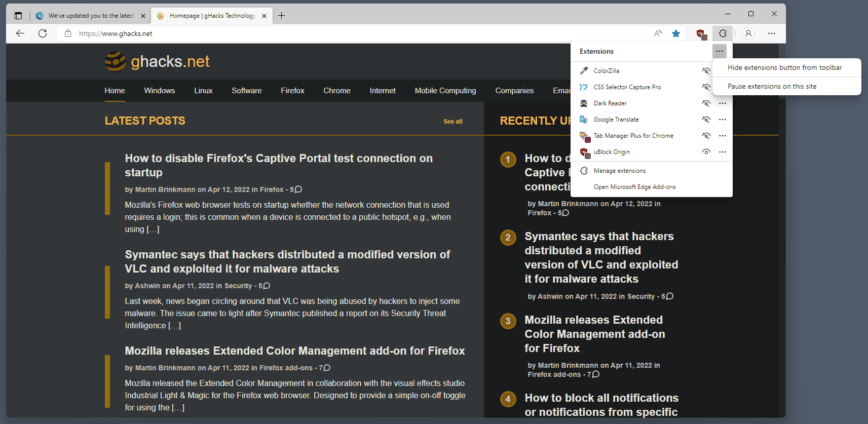Switch to the 'We've updated you' tab

[x=91, y=16]
